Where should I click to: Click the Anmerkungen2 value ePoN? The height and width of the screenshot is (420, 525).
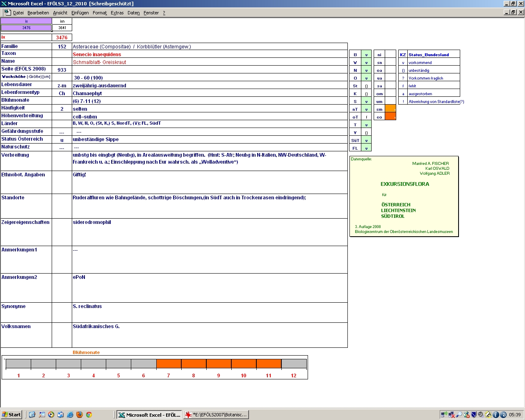click(79, 277)
